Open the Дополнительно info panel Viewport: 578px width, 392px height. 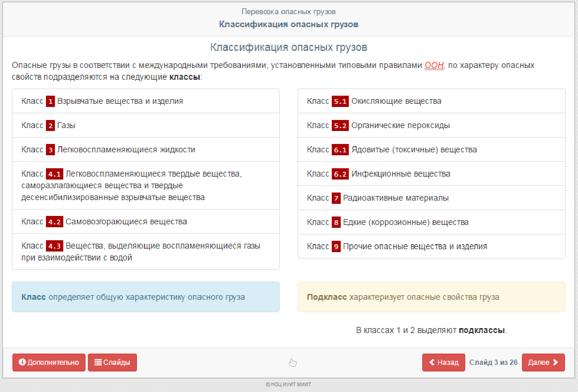49,362
